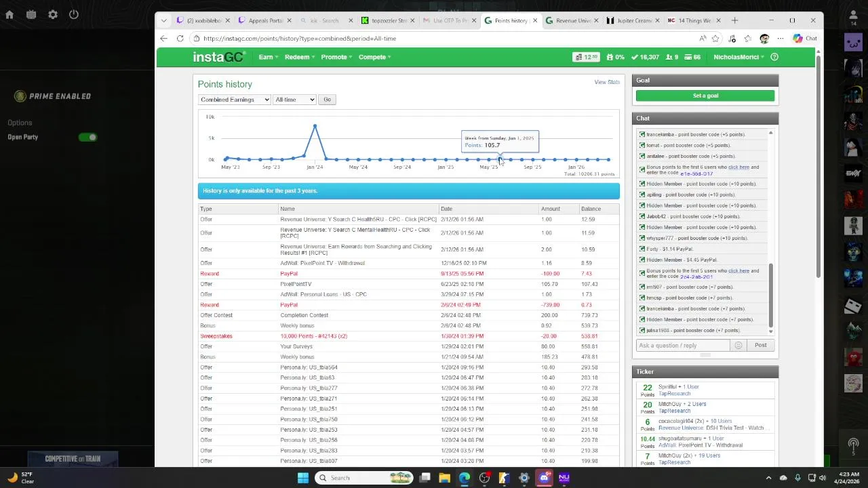Toggle the Open Party switch
The height and width of the screenshot is (488, 868).
click(x=87, y=137)
